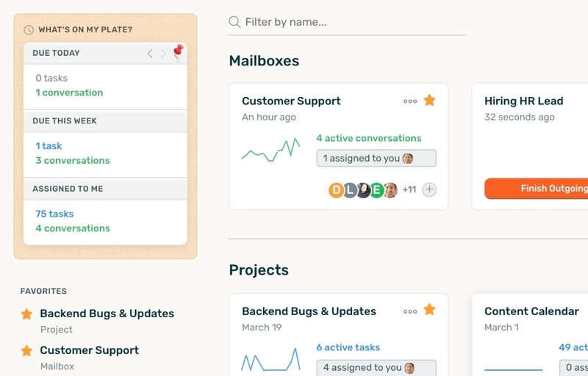Go to previous Due Today period arrow
Image resolution: width=588 pixels, height=376 pixels.
coord(150,54)
